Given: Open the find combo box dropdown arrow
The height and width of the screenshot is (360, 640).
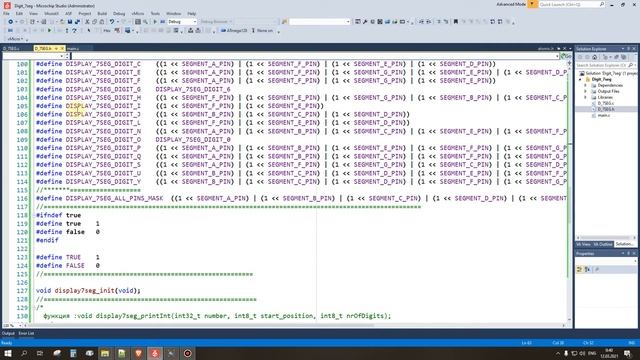Looking at the screenshot, I should [348, 22].
